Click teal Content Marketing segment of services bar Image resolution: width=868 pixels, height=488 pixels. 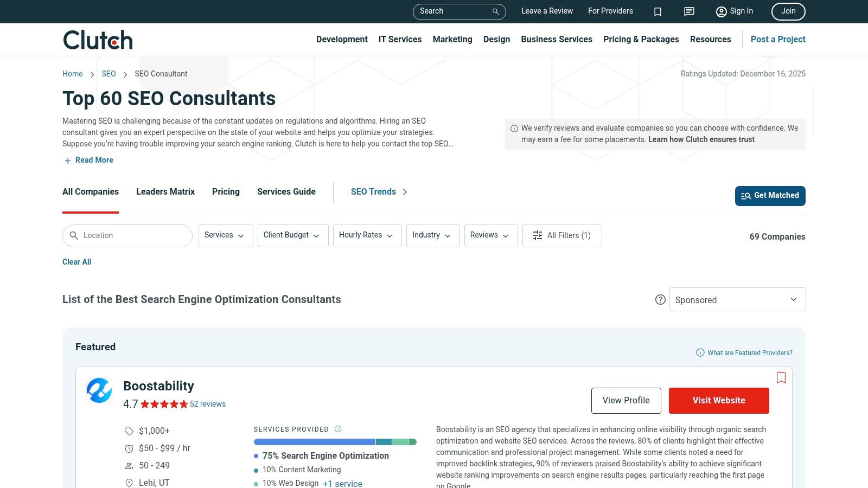tap(384, 442)
